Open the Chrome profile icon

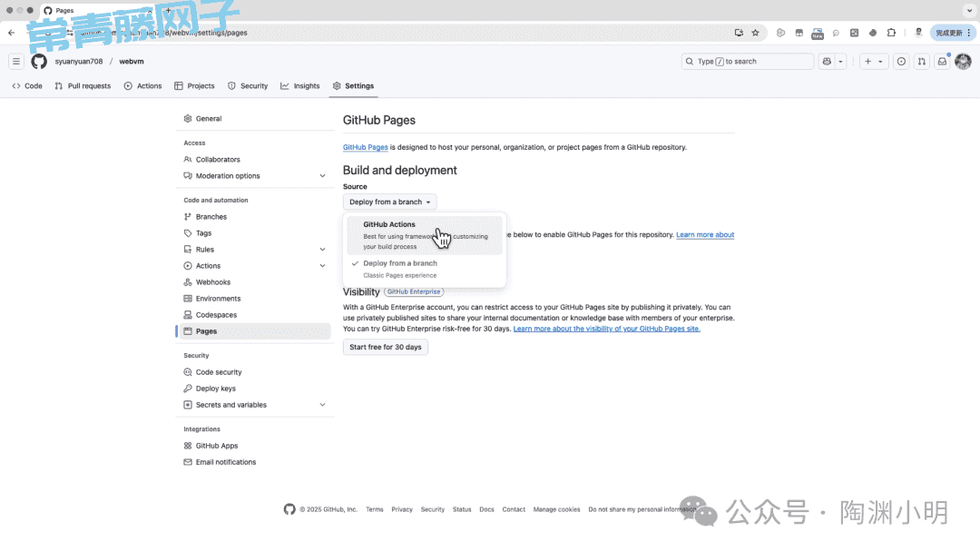click(x=918, y=33)
